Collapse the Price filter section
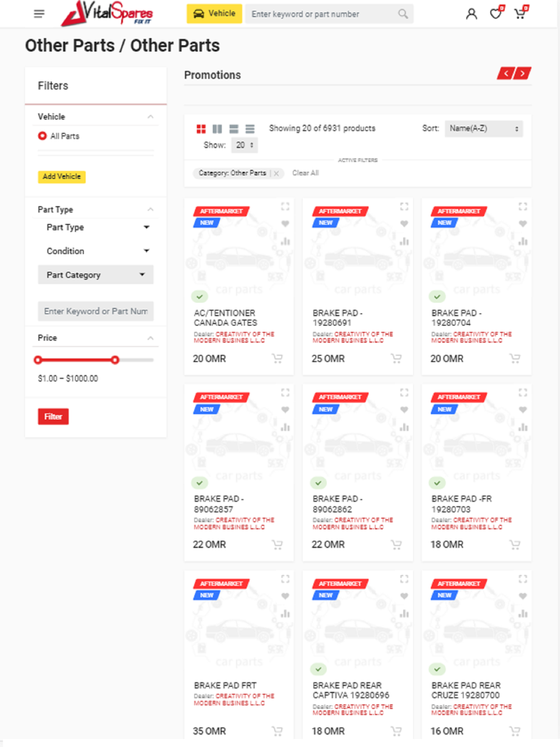The height and width of the screenshot is (747, 560). point(150,338)
